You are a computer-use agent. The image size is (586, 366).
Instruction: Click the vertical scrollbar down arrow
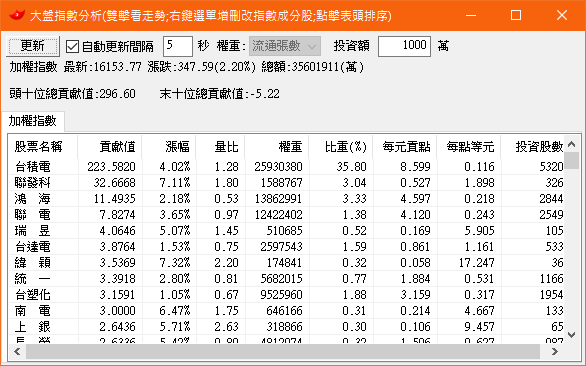point(571,335)
